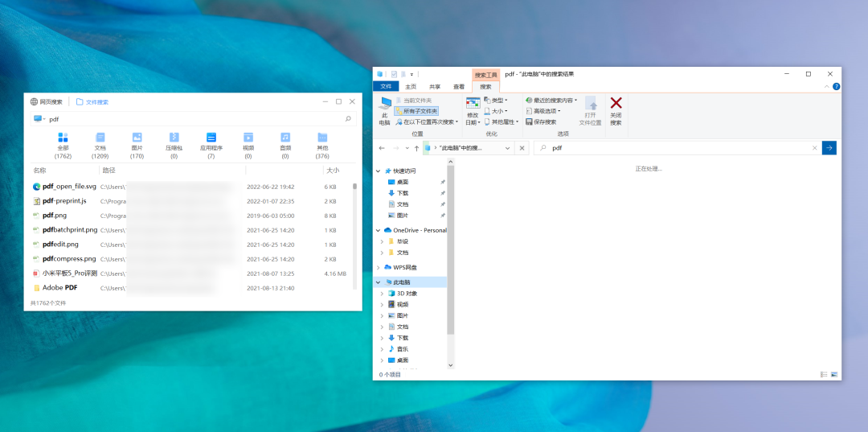
Task: Click the 保存搜索 icon in ribbon
Action: click(x=530, y=122)
